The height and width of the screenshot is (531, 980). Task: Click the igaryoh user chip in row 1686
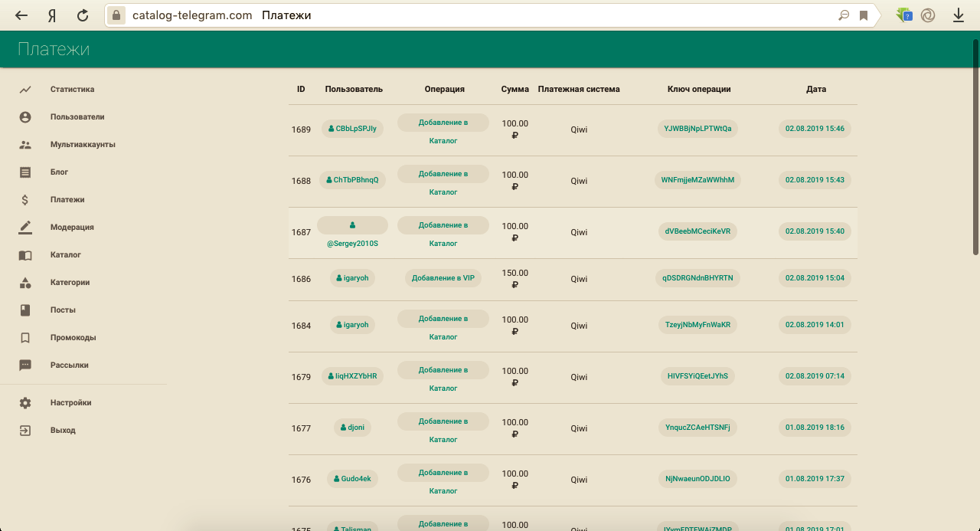(x=352, y=278)
